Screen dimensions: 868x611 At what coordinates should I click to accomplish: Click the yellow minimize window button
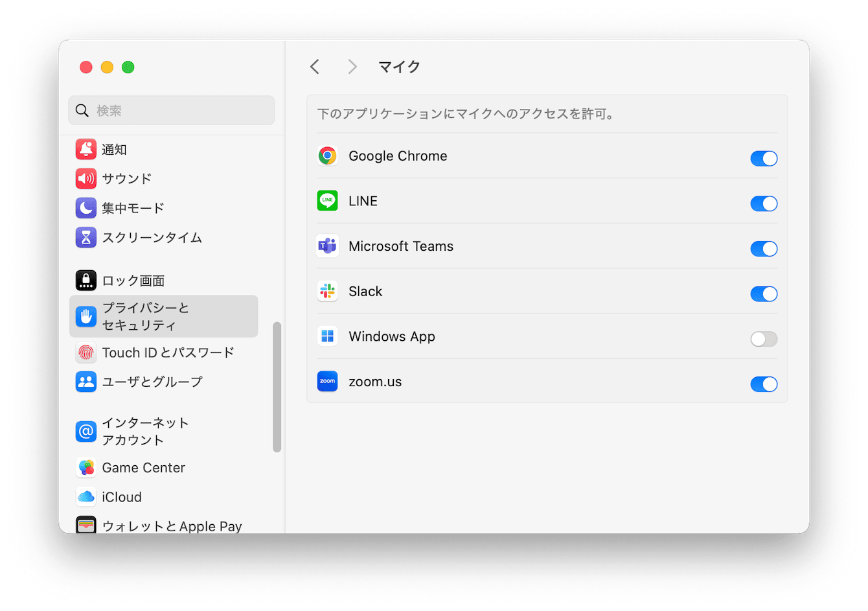[x=107, y=67]
